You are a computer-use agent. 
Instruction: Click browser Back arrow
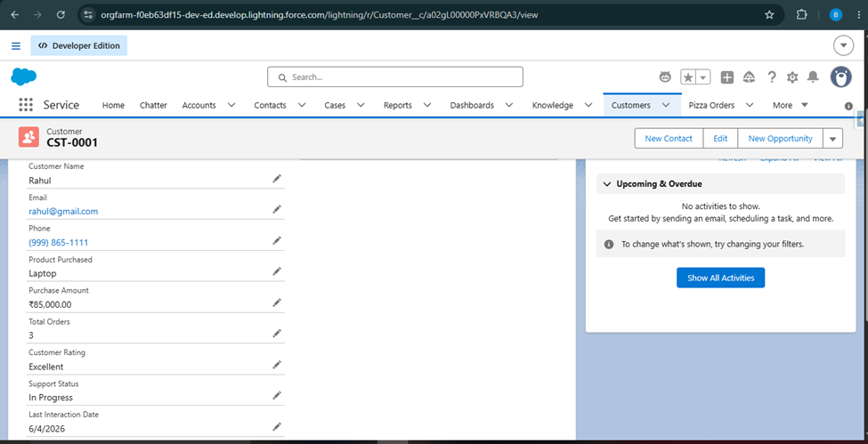[14, 15]
